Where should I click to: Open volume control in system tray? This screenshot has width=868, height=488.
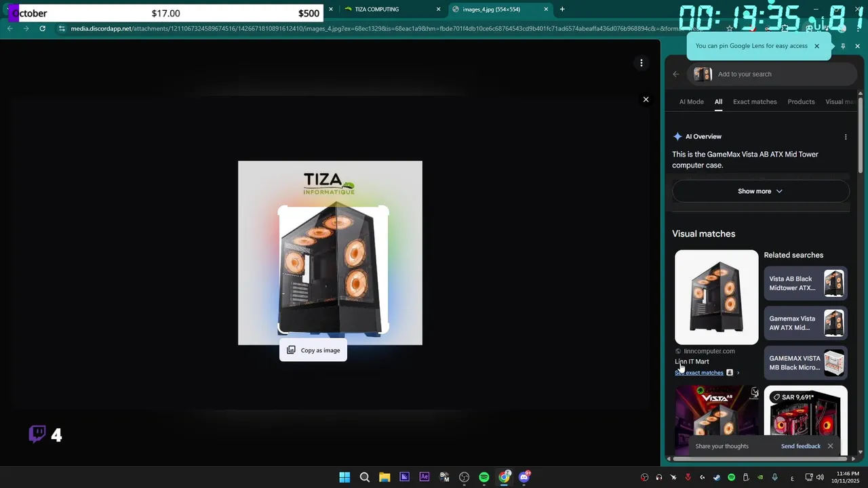(x=820, y=477)
